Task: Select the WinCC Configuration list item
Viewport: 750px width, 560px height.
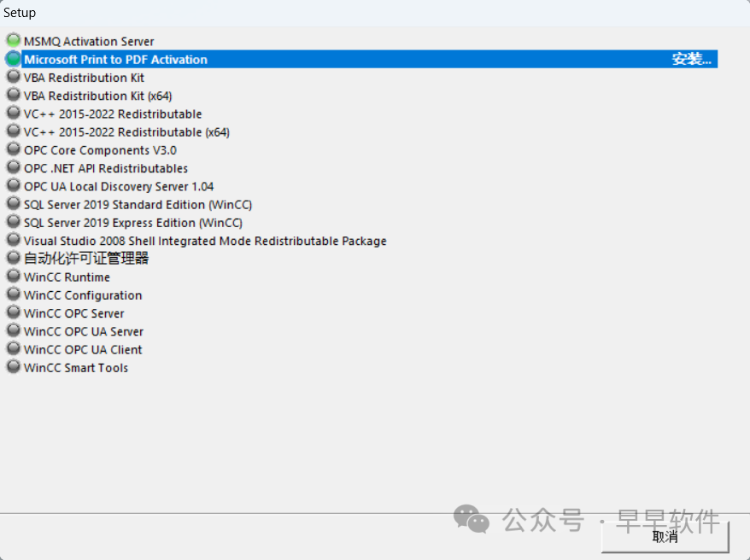Action: (x=83, y=295)
